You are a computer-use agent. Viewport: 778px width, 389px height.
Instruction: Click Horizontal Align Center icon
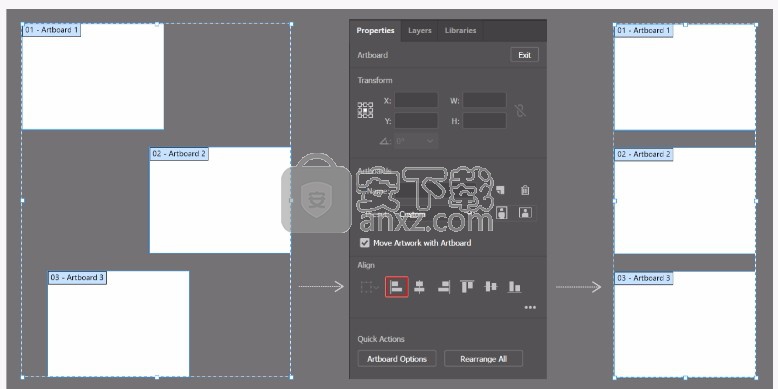[419, 287]
